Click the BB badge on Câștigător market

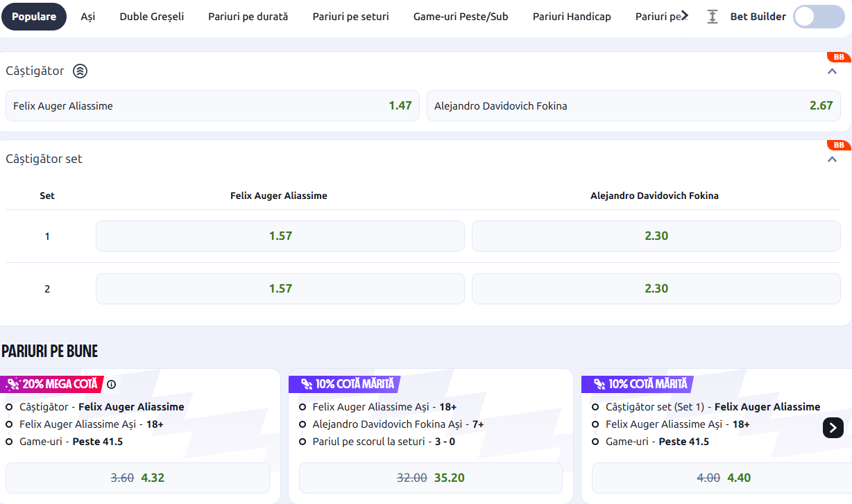839,57
